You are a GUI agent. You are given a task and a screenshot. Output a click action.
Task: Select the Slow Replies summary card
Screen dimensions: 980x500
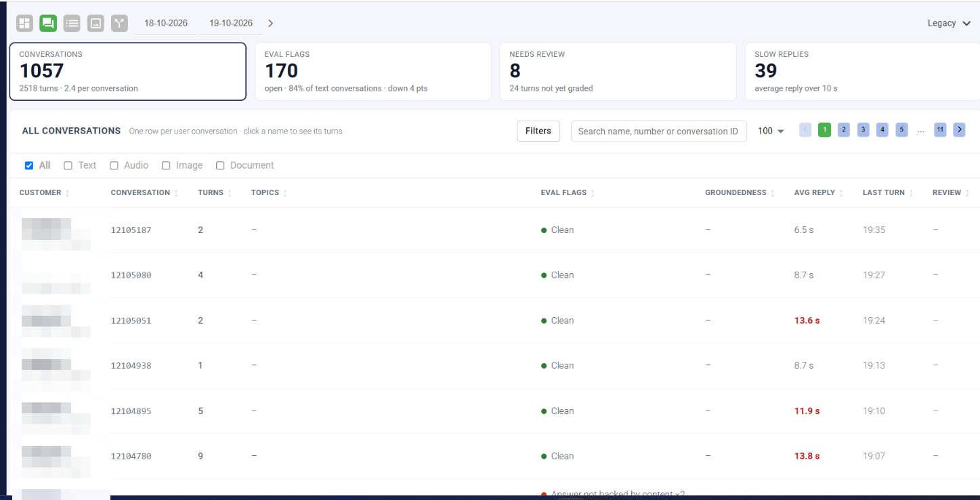(x=862, y=72)
